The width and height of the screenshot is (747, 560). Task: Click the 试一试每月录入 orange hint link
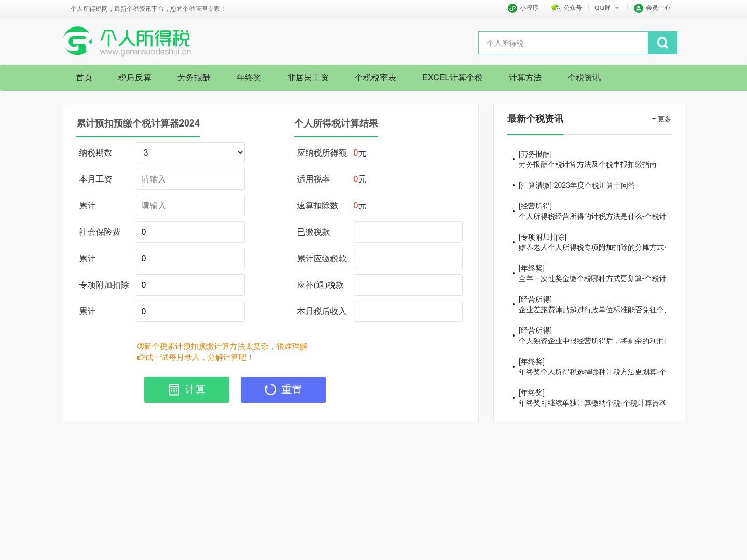click(x=195, y=358)
